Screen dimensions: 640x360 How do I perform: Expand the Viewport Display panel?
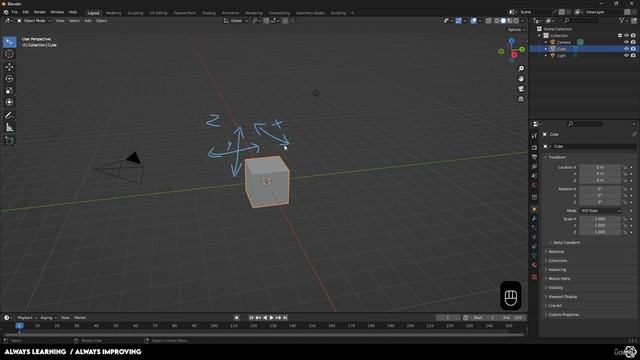[562, 297]
